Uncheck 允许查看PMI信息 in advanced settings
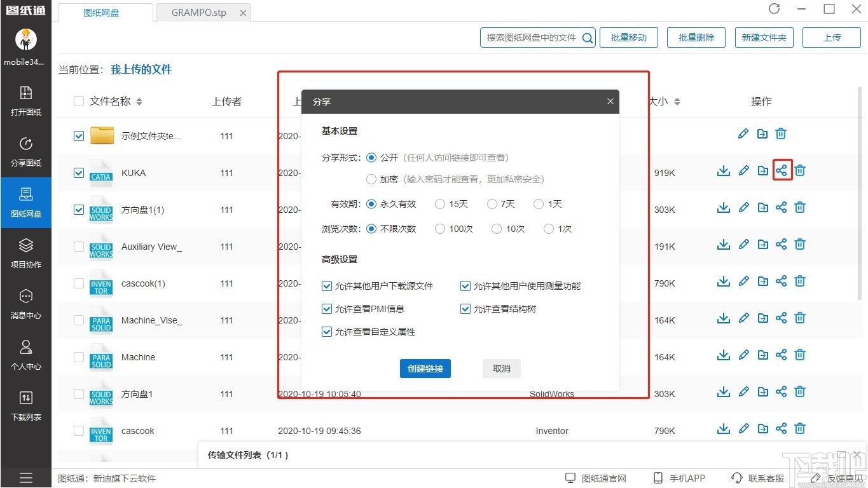The height and width of the screenshot is (488, 868). point(326,309)
